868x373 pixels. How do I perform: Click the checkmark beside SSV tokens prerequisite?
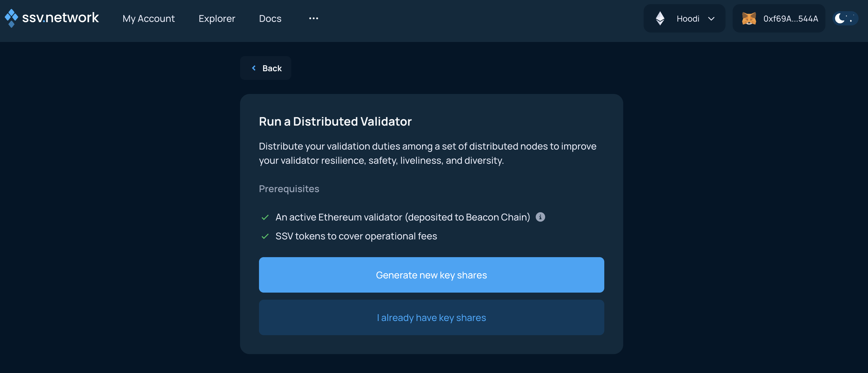pos(265,236)
